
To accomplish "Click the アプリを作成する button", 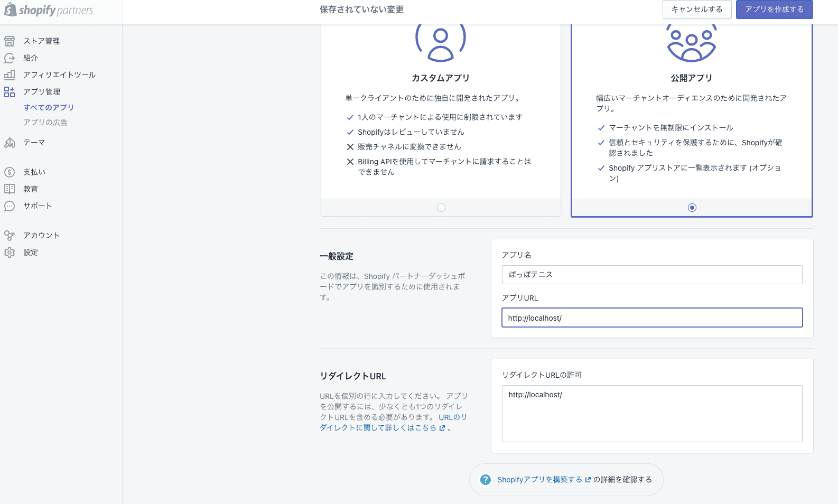I will 775,10.
